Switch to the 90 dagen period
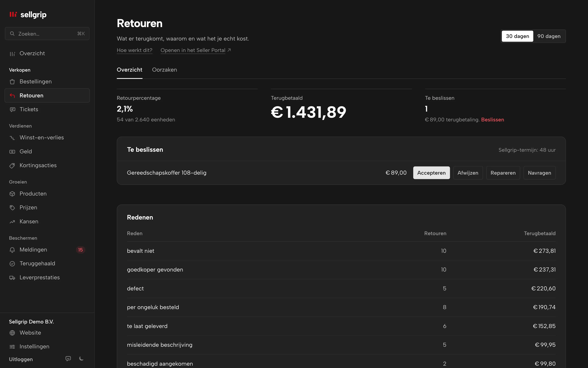The width and height of the screenshot is (588, 368). (549, 36)
